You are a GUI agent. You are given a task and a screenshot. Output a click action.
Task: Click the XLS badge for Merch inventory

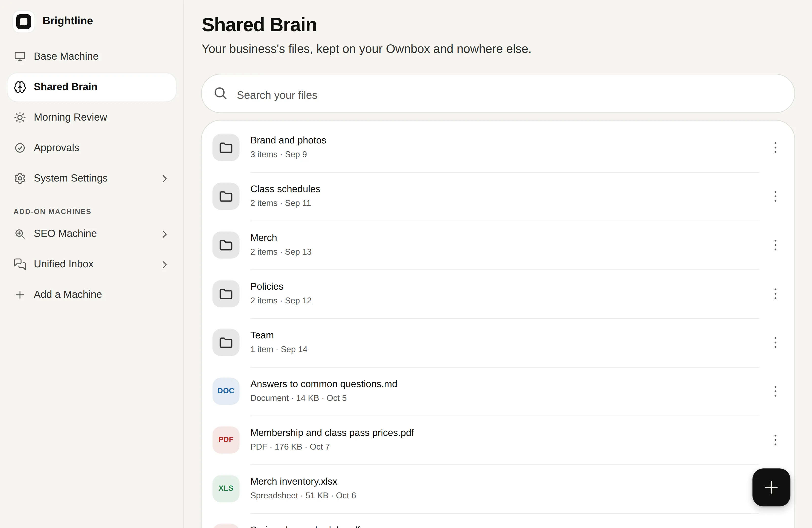(226, 489)
